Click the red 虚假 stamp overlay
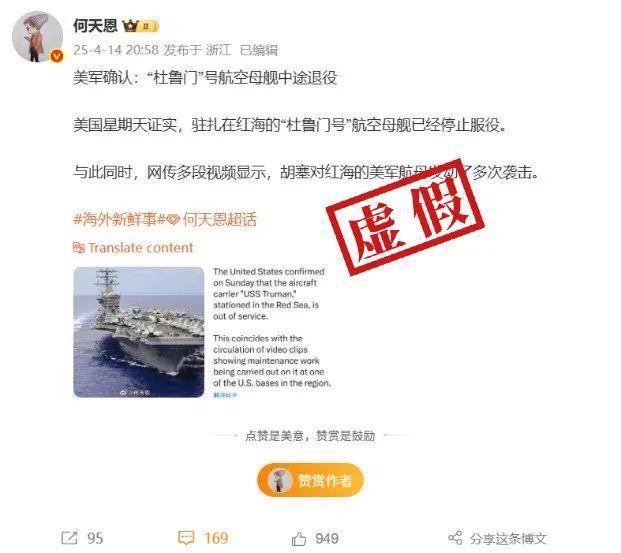Viewport: 621px width, 553px height. [405, 217]
